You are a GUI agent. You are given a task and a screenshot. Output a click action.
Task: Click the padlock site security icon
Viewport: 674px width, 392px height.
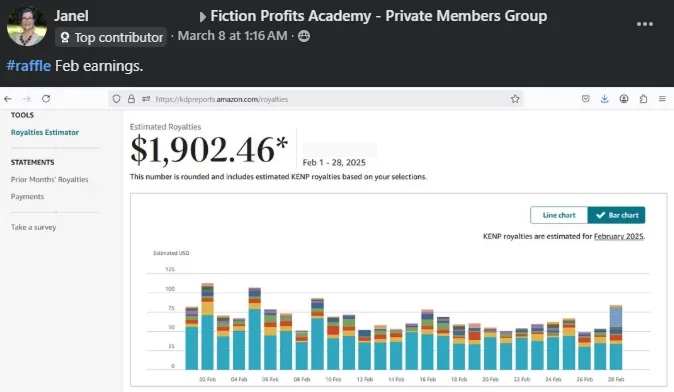coord(131,99)
